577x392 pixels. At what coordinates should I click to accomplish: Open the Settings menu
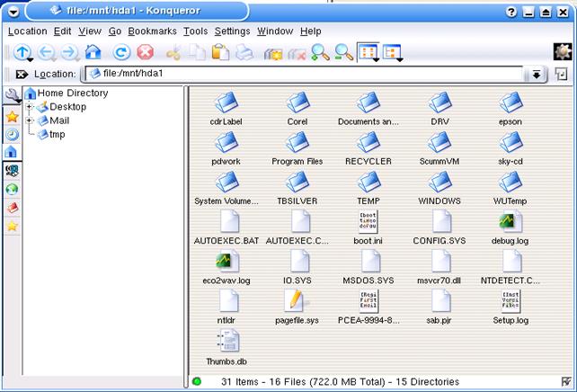point(232,31)
